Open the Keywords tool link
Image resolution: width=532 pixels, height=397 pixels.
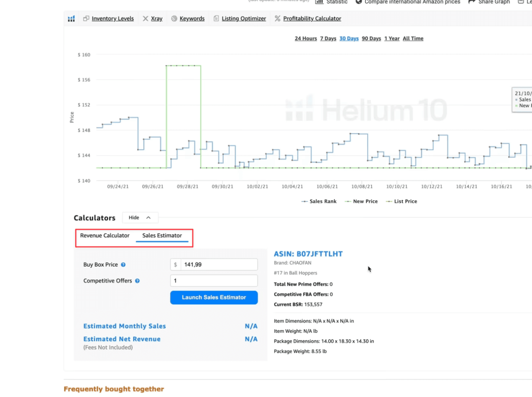pyautogui.click(x=192, y=18)
